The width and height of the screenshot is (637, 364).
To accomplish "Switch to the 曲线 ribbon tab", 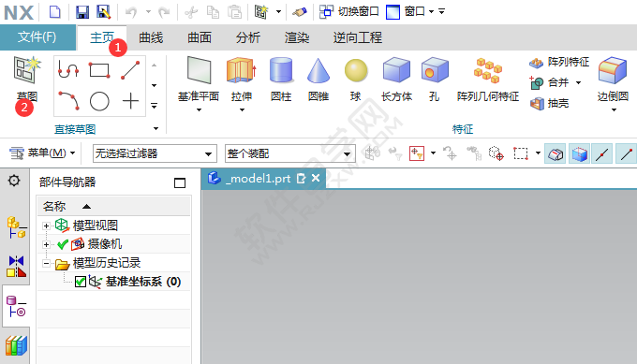I will [151, 37].
